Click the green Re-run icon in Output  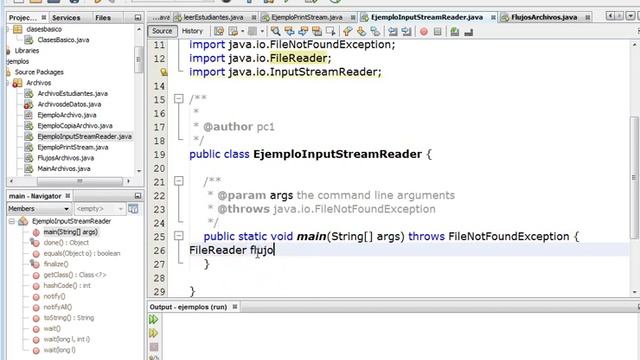coord(153,319)
